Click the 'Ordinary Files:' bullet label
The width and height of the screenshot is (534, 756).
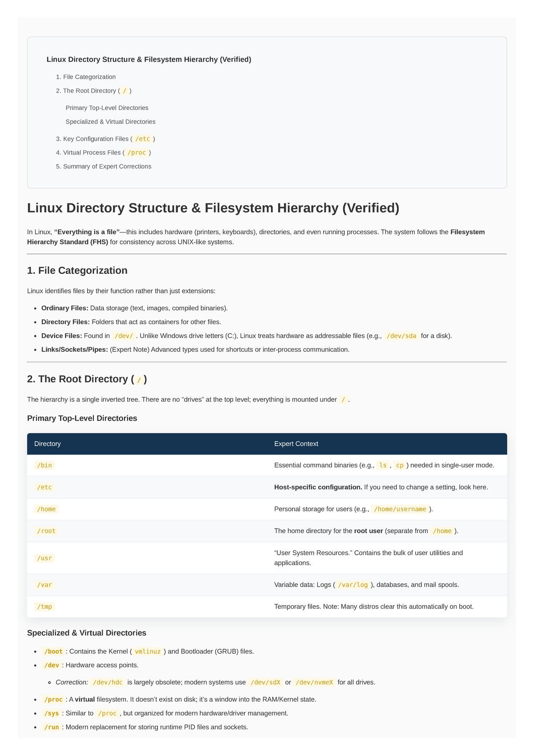pyautogui.click(x=65, y=308)
